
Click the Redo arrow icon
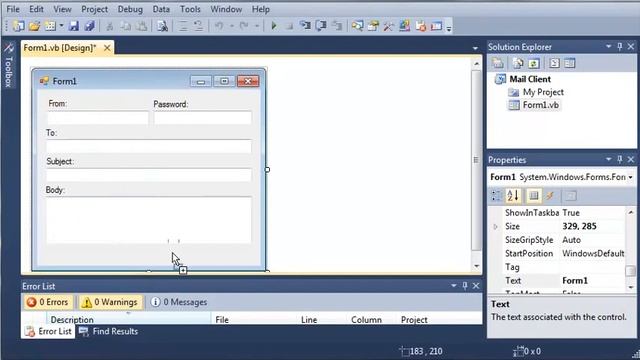point(244,27)
